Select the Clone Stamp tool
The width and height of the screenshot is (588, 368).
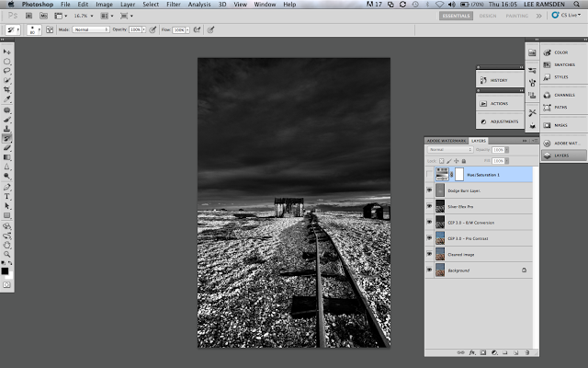[x=6, y=129]
